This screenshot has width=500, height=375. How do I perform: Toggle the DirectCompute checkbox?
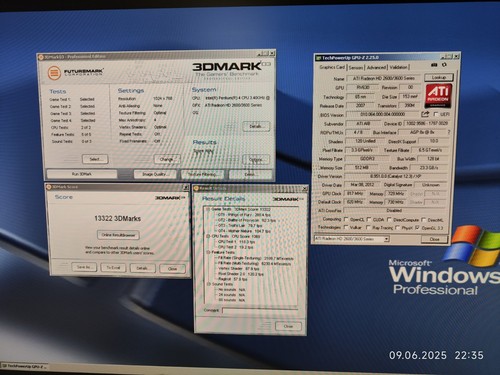(389, 220)
